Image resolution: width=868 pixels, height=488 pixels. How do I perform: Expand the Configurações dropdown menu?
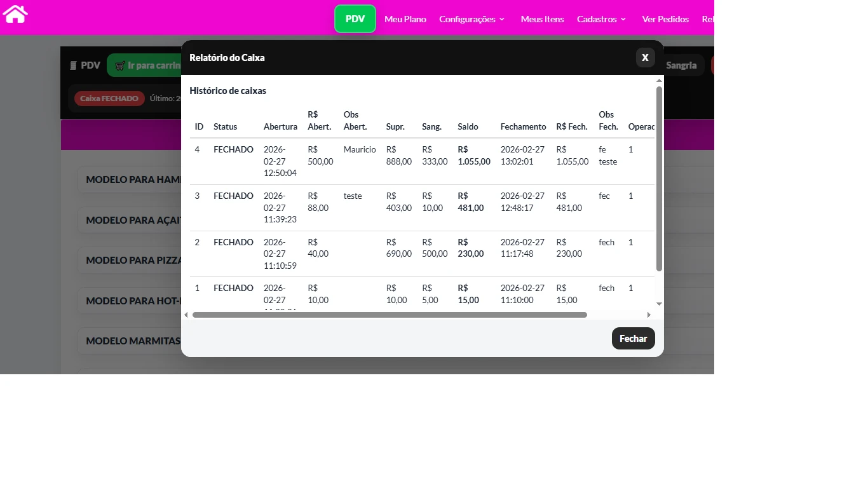[471, 19]
